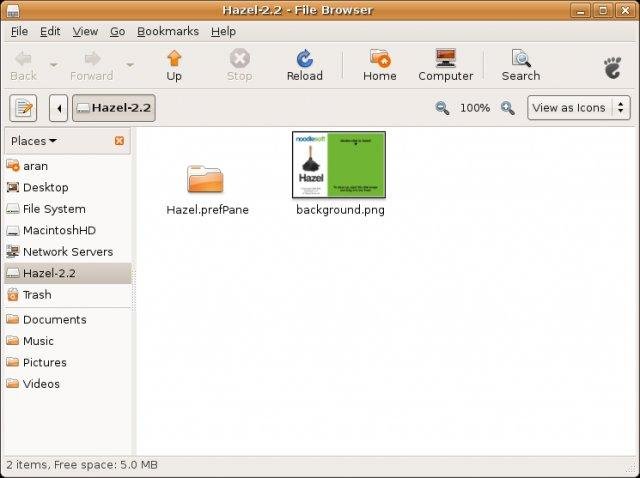
Task: Click the path bar left scroll arrow
Action: [58, 108]
